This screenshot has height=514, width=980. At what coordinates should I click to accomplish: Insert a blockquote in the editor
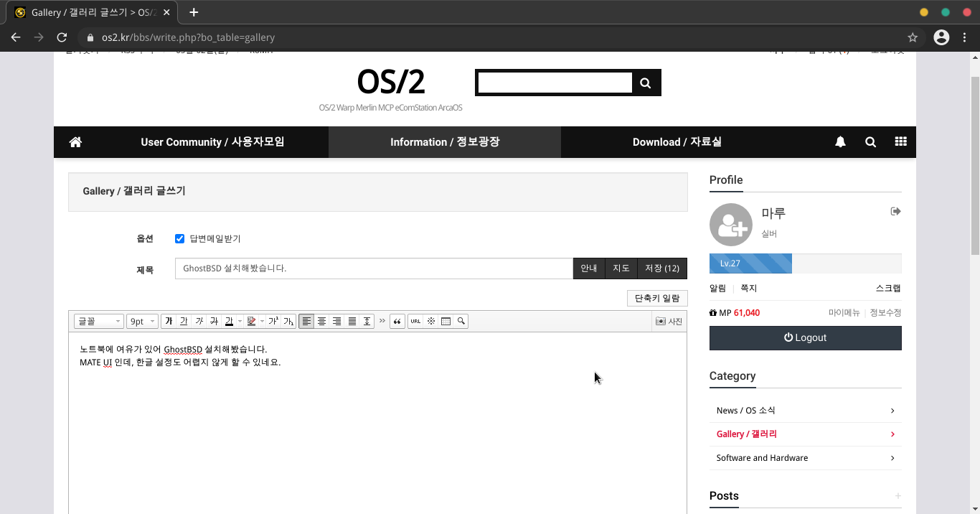(397, 321)
